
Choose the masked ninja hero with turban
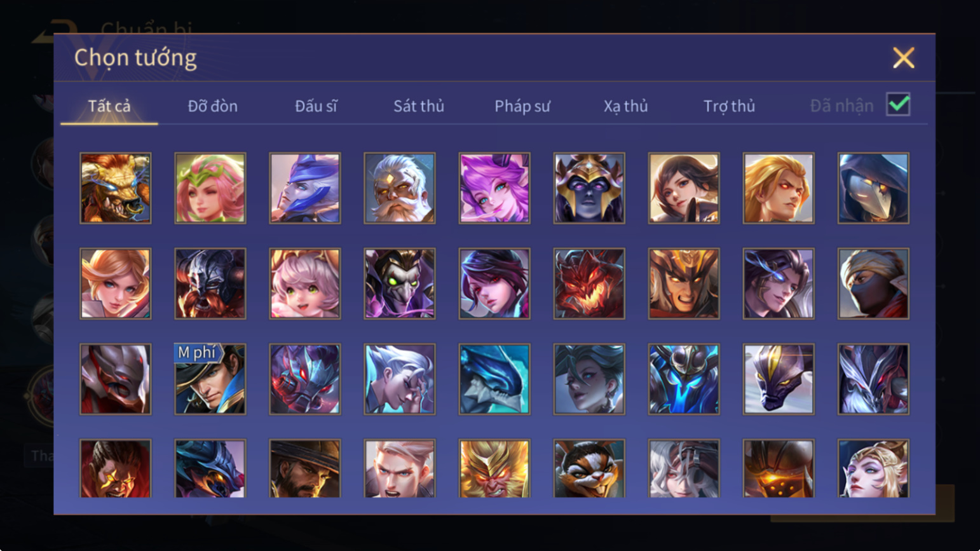(x=873, y=283)
